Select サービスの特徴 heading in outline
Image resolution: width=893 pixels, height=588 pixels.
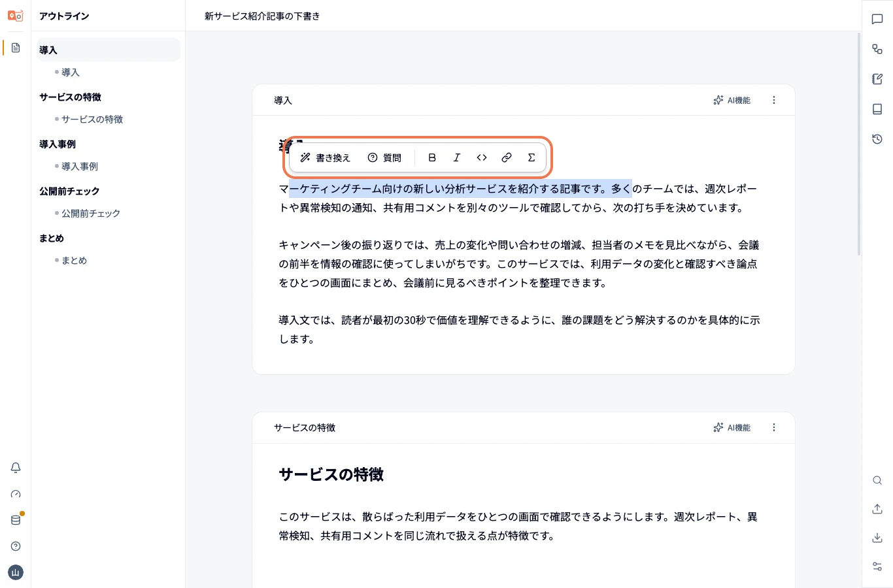(x=70, y=97)
